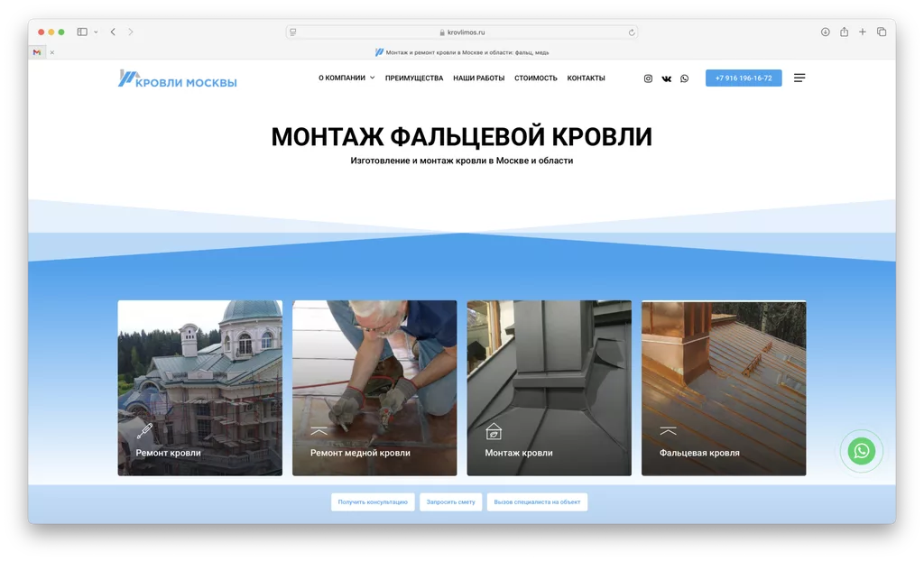Viewport: 924px width, 561px height.
Task: Click the page settings icon in address bar
Action: click(x=293, y=32)
